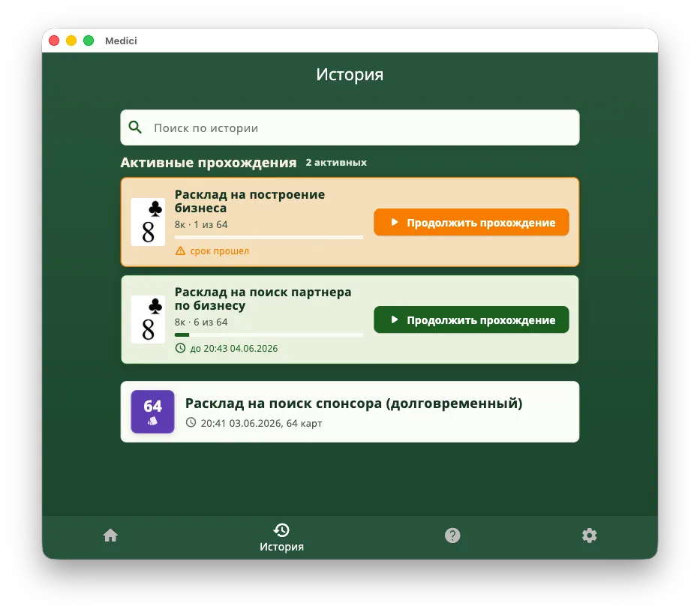
Task: Open Расклад на поиск спонсора (долговременный) entry
Action: [x=350, y=412]
